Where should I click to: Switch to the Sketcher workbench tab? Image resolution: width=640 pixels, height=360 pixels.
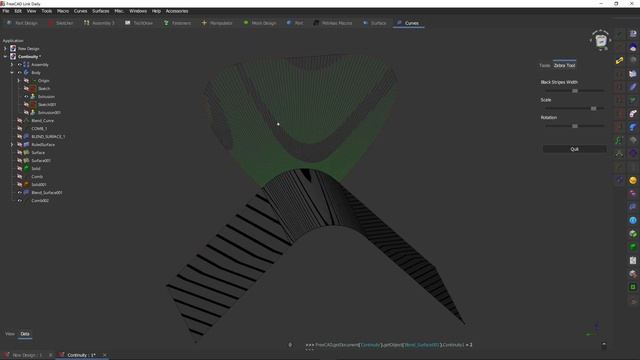tap(60, 23)
